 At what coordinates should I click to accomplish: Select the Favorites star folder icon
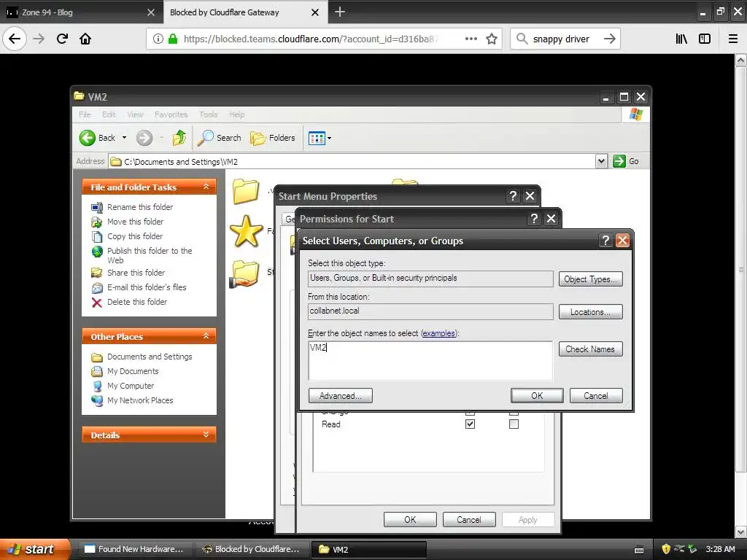coord(246,231)
